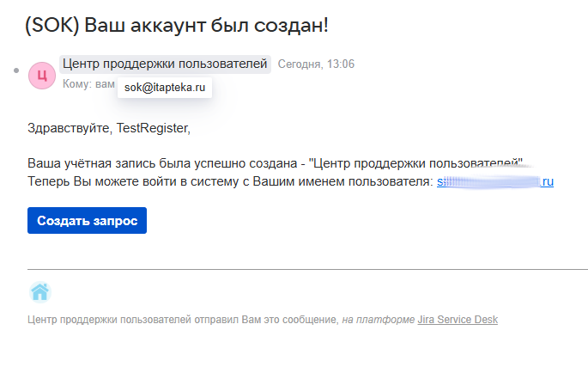This screenshot has height=367, width=588.
Task: Click the Создать запрос button
Action: 87,221
